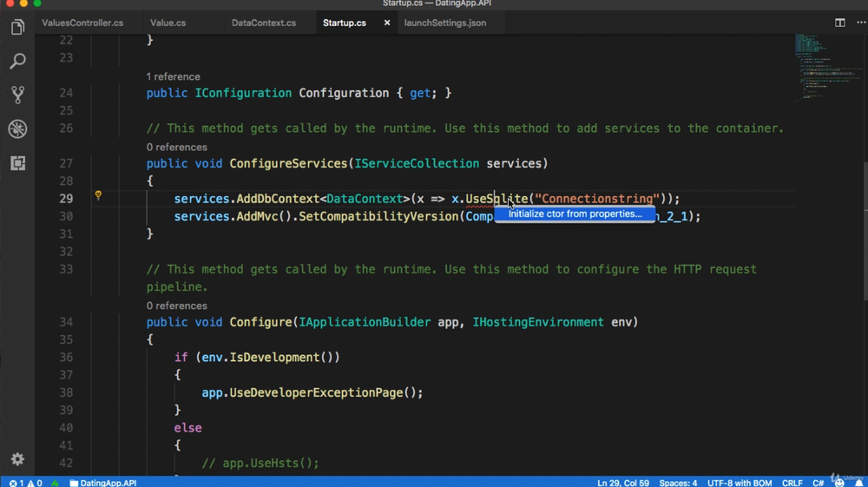This screenshot has width=868, height=487.
Task: Click UseDeveloperExceptionPage on line 38
Action: tap(316, 392)
